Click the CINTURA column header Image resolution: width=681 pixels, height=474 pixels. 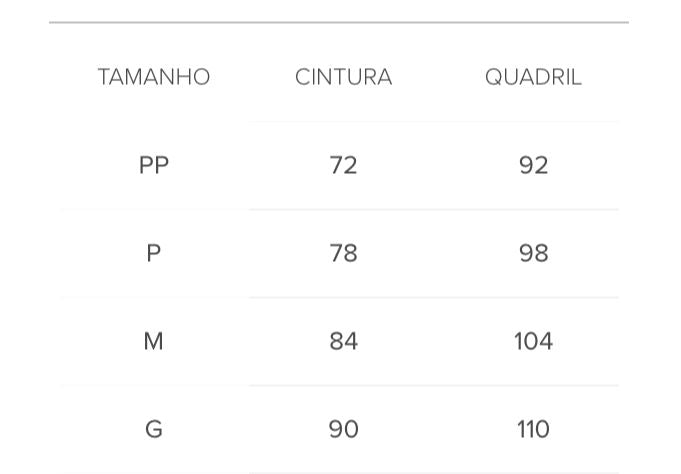pyautogui.click(x=343, y=77)
